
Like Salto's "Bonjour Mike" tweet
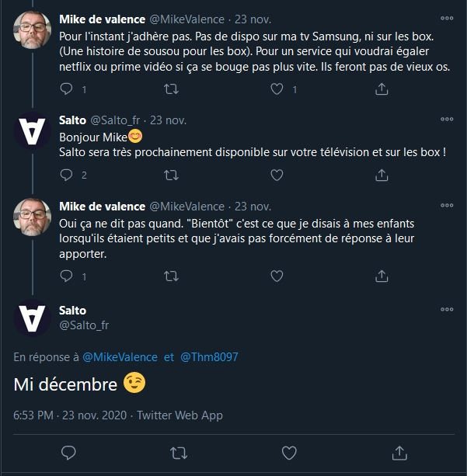277,175
